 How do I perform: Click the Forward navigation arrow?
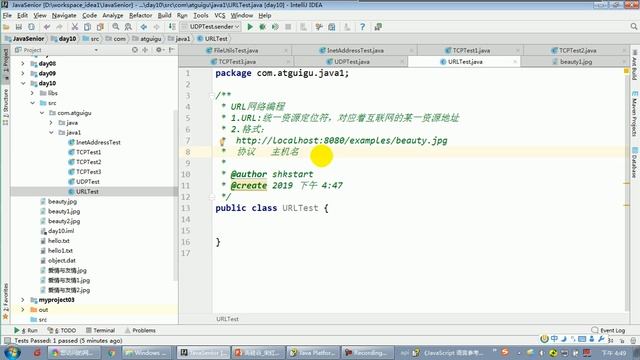point(156,27)
